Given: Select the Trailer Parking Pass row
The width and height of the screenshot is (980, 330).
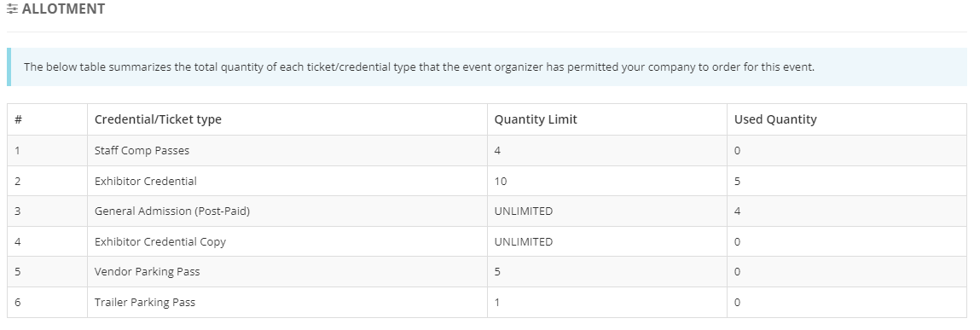Looking at the screenshot, I should [x=487, y=303].
